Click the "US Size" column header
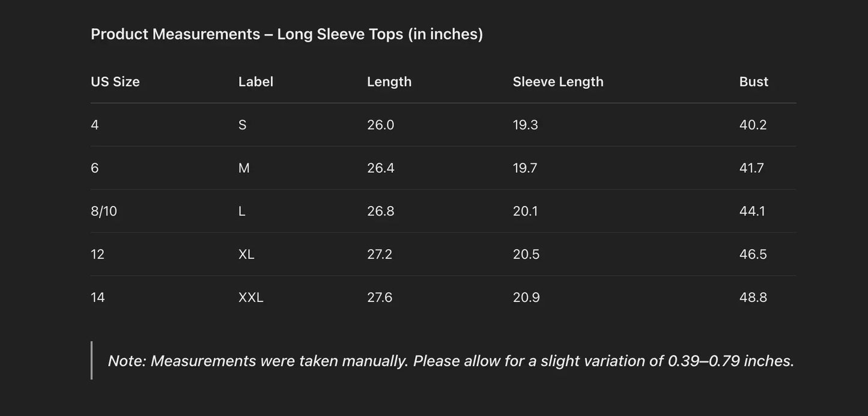868x416 pixels. click(x=115, y=82)
